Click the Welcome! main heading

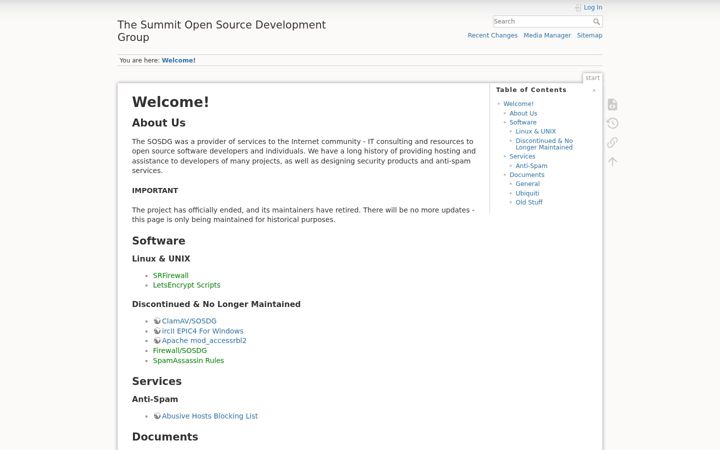point(170,101)
